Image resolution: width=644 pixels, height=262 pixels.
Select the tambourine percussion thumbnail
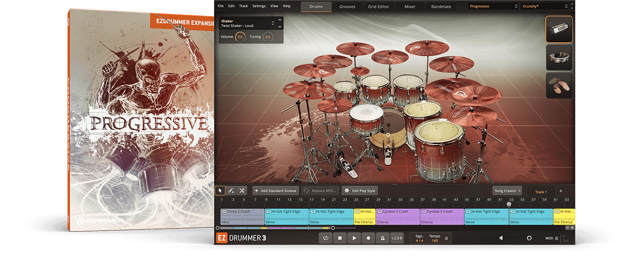click(559, 57)
